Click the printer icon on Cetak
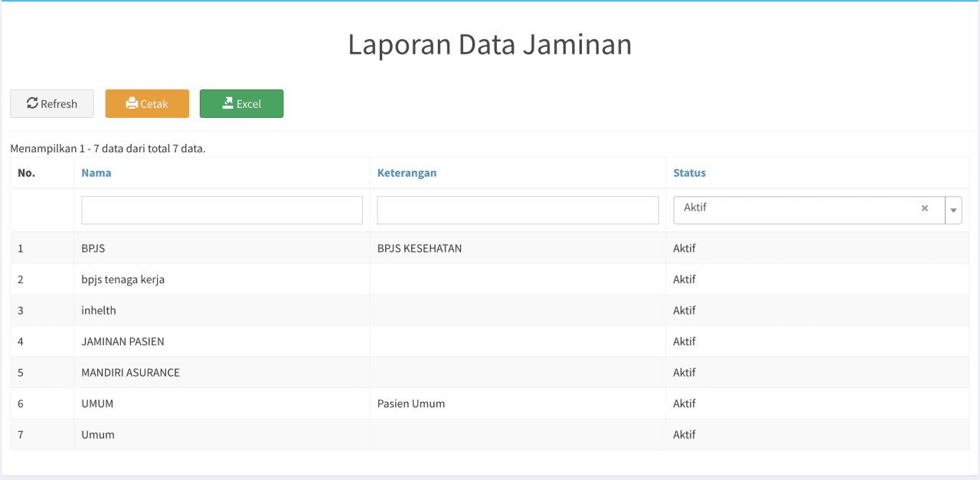This screenshot has height=480, width=980. (x=132, y=103)
